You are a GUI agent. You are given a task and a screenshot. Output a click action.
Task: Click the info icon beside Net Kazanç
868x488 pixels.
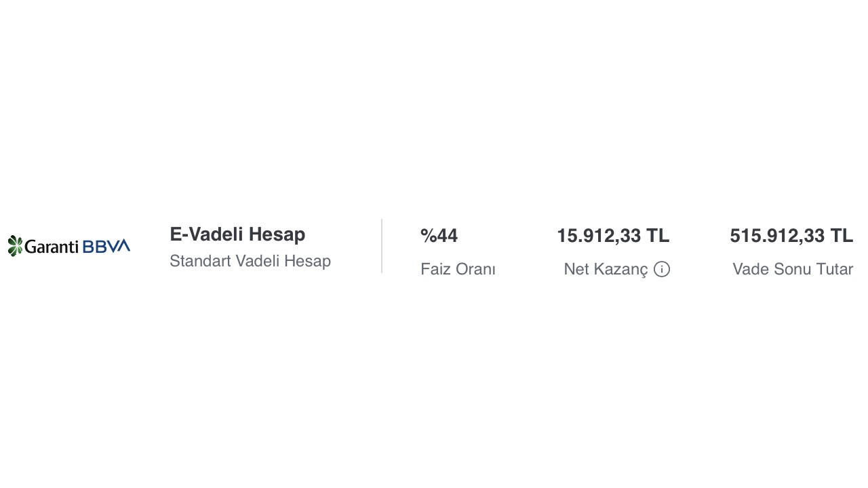[662, 270]
